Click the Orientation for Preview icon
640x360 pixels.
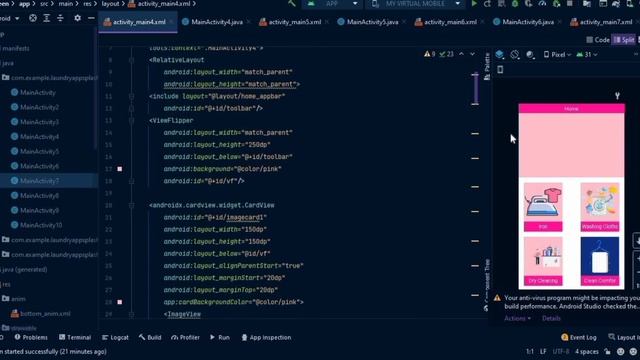tap(515, 54)
